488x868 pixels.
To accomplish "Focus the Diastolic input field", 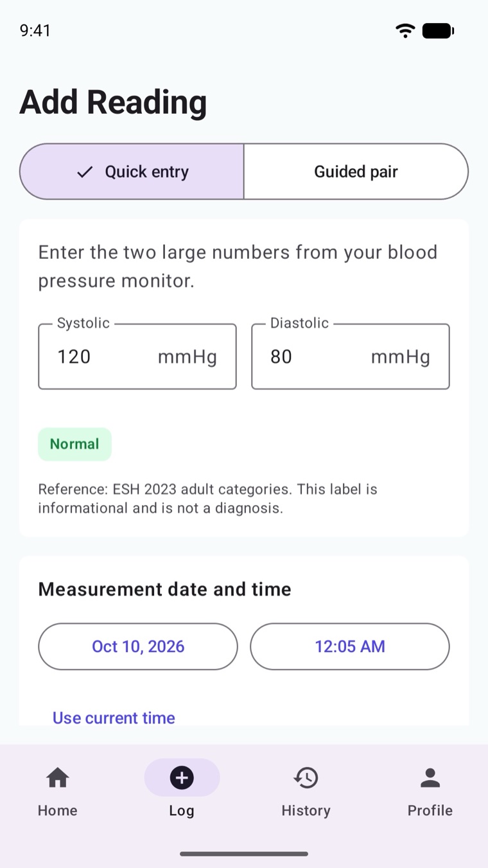I will [x=351, y=357].
